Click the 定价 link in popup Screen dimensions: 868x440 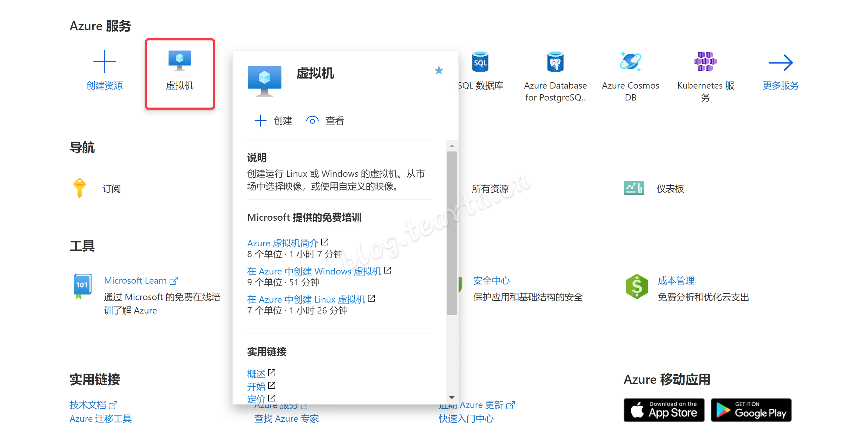pos(256,399)
